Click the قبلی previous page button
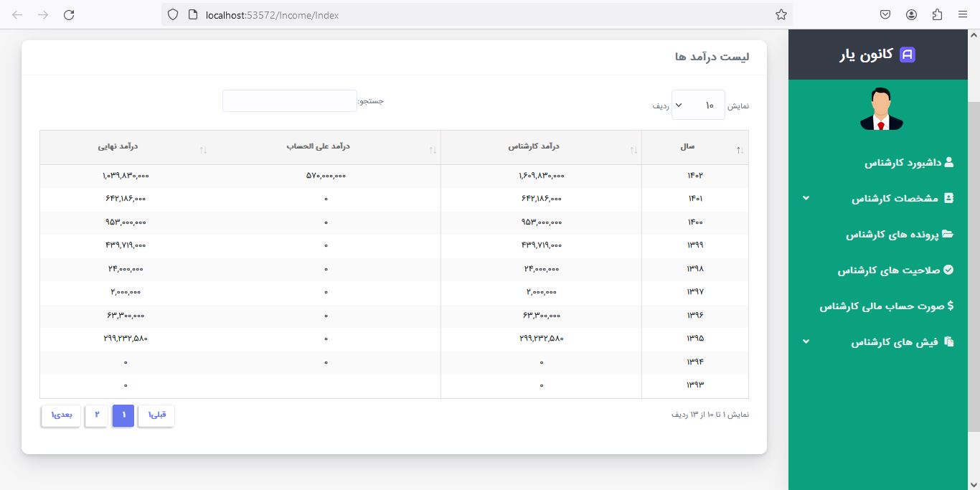Screen dimensions: 980x490 (x=156, y=415)
